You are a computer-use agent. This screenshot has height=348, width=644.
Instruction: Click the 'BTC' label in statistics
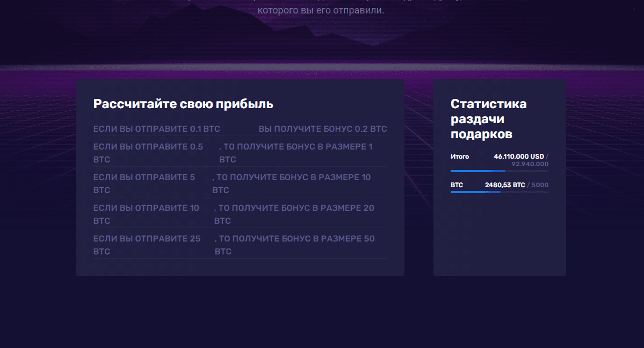[457, 185]
